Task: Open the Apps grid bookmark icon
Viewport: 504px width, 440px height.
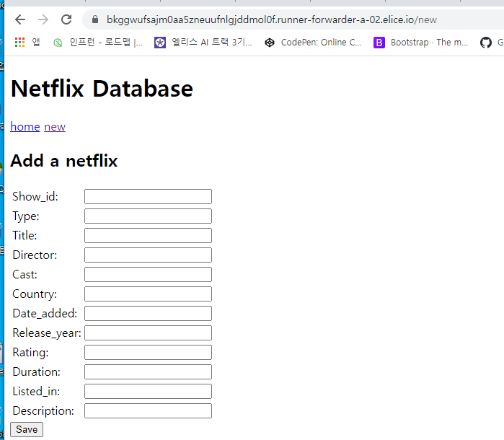Action: tap(20, 42)
